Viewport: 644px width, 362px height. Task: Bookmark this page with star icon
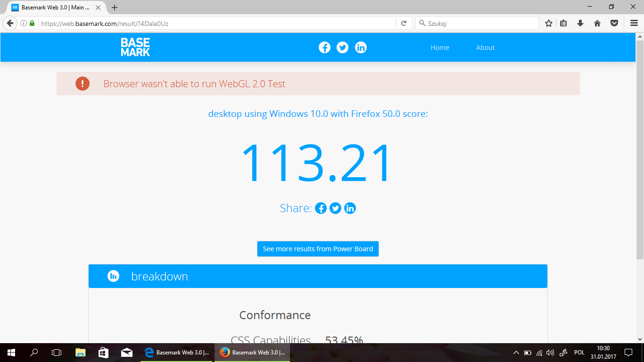[549, 23]
